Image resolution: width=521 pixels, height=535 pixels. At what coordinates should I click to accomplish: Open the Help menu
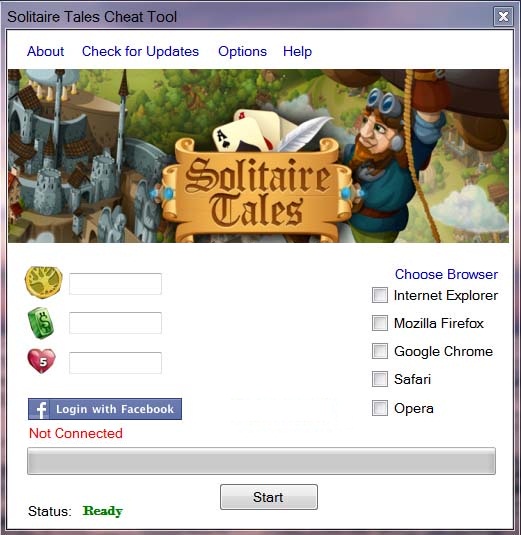click(x=297, y=52)
